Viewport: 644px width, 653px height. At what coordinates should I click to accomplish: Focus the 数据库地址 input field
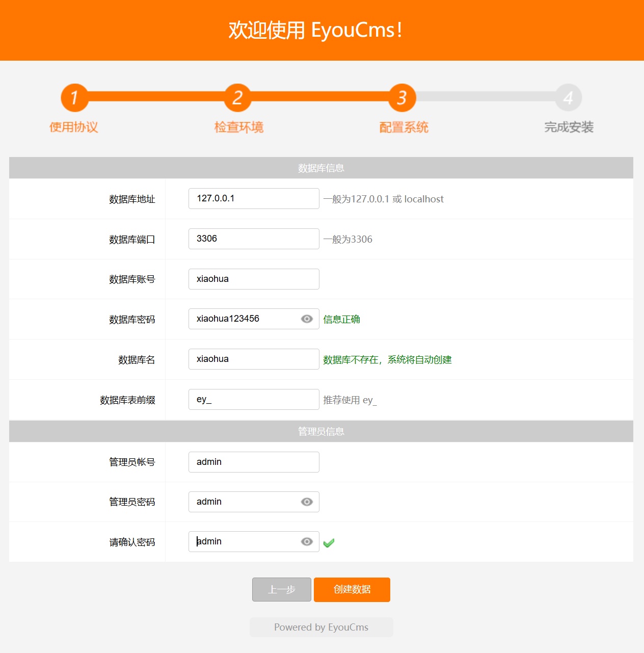(254, 199)
